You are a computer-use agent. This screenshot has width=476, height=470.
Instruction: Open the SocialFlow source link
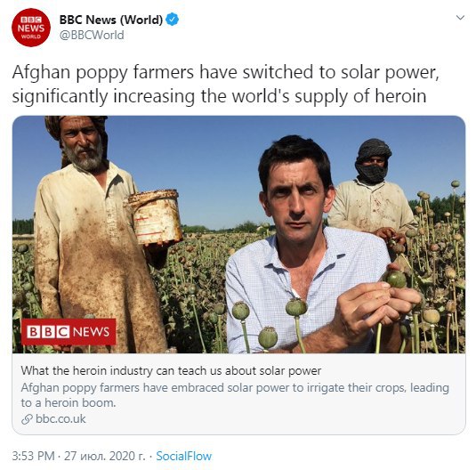pyautogui.click(x=183, y=456)
